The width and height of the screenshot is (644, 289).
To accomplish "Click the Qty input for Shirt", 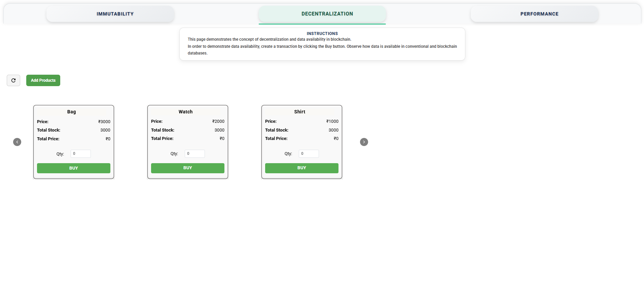I will point(309,154).
